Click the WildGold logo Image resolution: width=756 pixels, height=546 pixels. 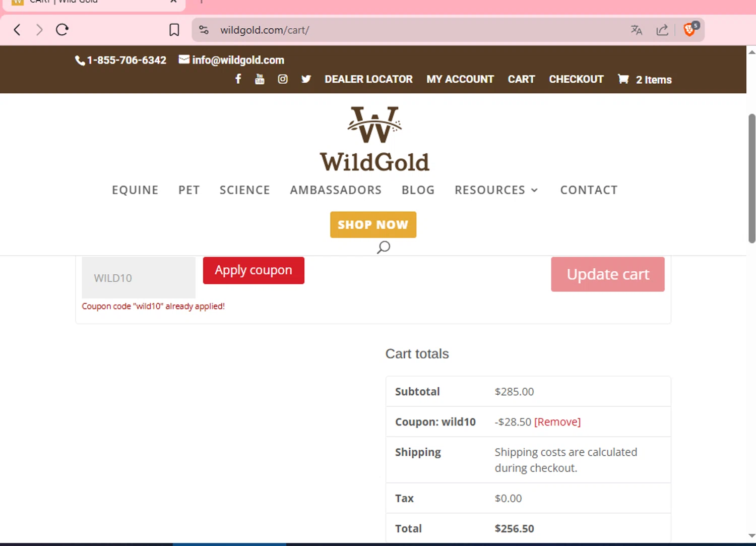374,139
